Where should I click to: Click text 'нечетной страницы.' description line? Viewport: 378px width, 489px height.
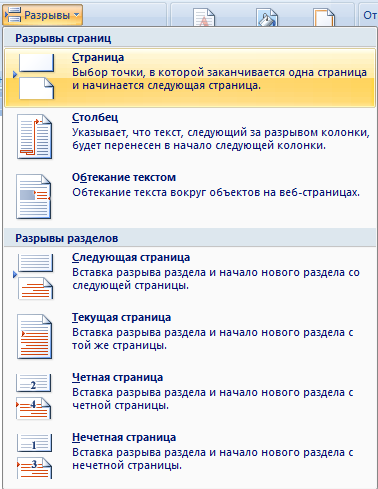point(127,465)
